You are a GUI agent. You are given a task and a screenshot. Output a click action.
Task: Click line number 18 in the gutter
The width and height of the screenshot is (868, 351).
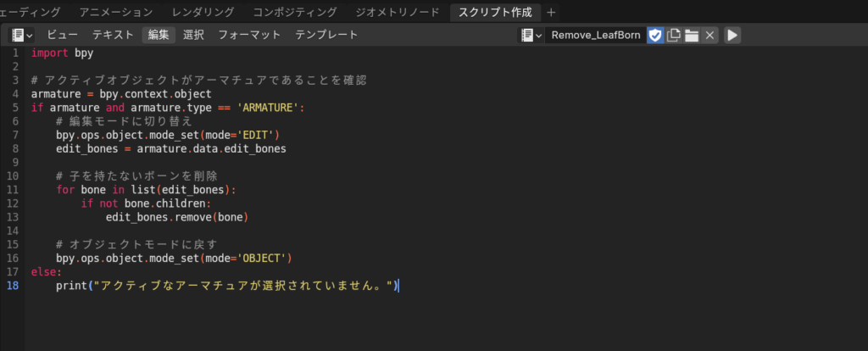tap(12, 286)
